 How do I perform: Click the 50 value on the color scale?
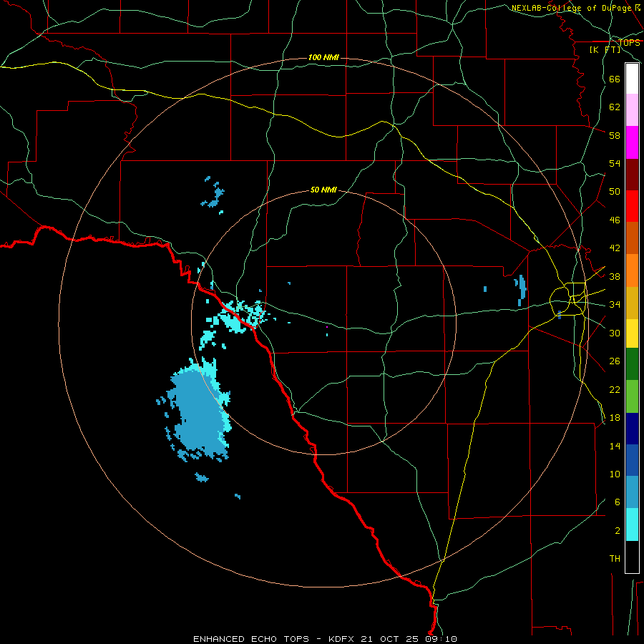[x=615, y=192]
